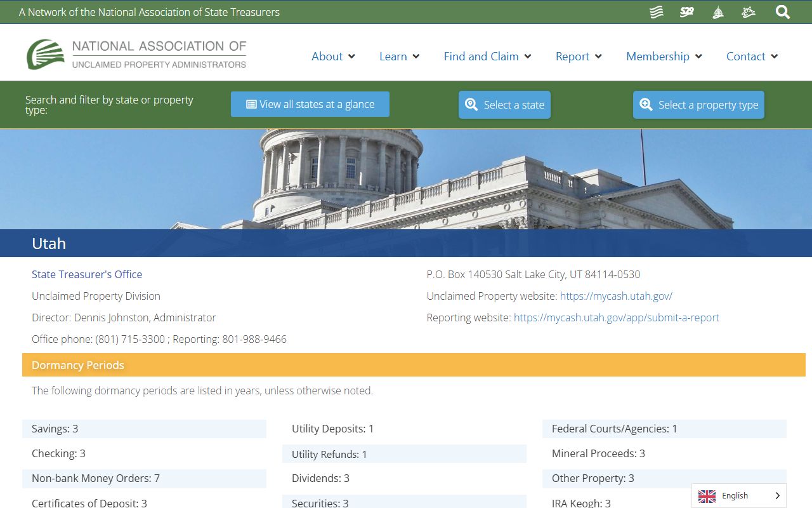Image resolution: width=812 pixels, height=508 pixels.
Task: Click Utility Refunds: 1 entry
Action: tap(404, 454)
